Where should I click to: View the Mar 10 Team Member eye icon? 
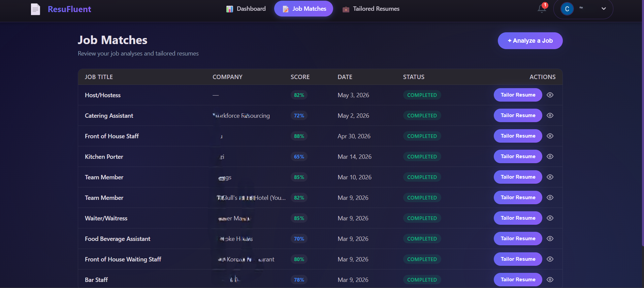click(550, 177)
